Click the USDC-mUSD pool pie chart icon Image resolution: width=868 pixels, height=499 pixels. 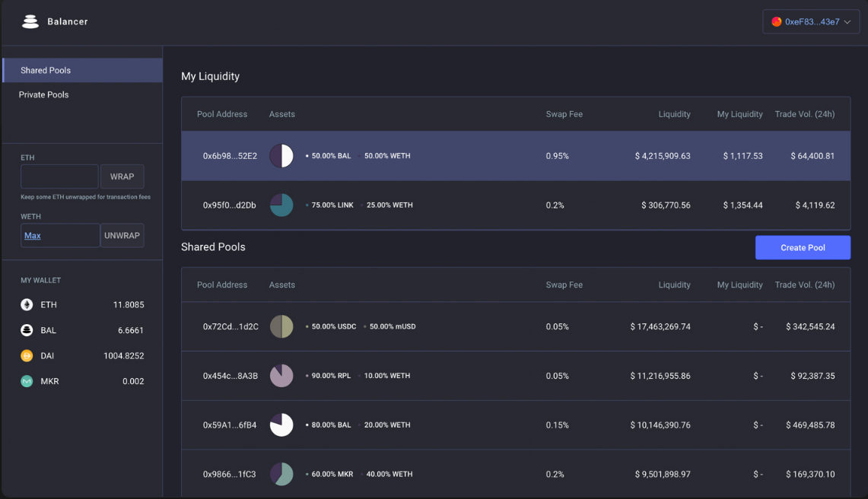coord(281,326)
